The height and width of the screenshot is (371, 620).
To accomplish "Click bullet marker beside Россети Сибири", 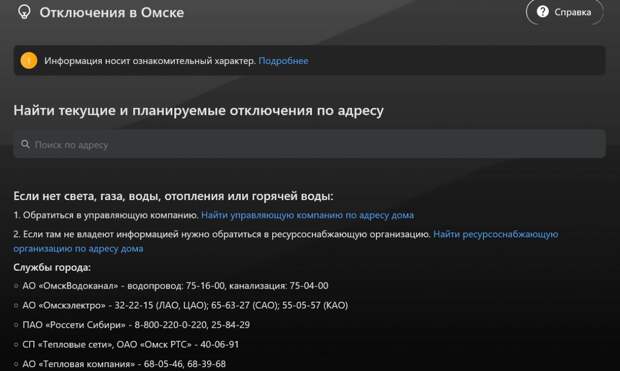I will [16, 325].
